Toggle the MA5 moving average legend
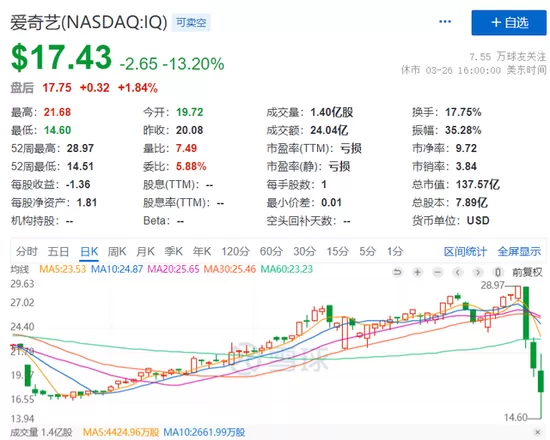 pyautogui.click(x=62, y=269)
